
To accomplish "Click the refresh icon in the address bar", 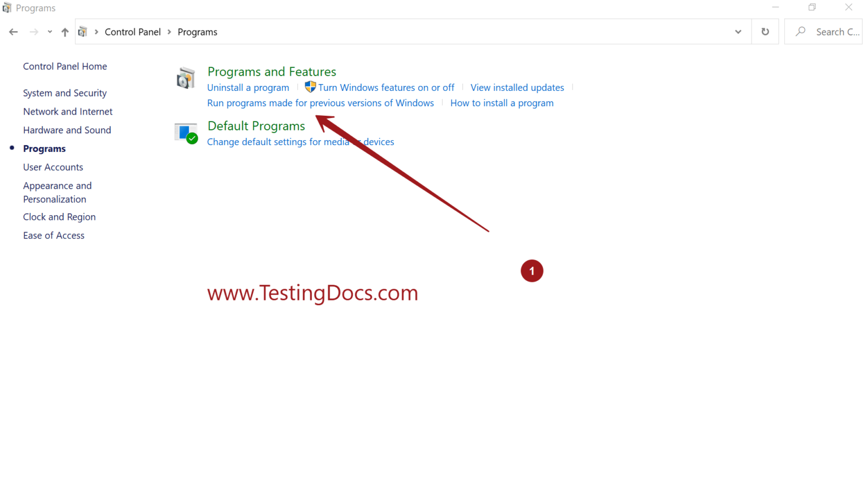I will point(765,32).
